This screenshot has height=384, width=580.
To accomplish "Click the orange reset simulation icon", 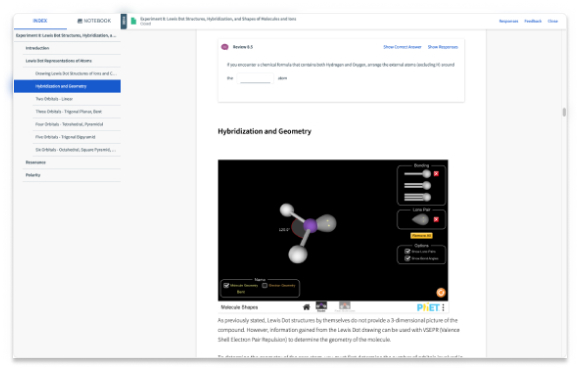I will pyautogui.click(x=441, y=293).
